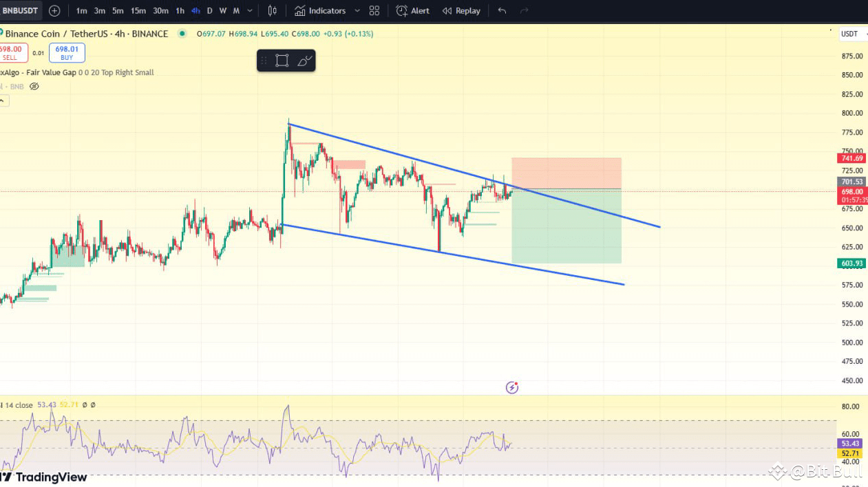Hide the BNB indicator using the eye icon

[34, 87]
